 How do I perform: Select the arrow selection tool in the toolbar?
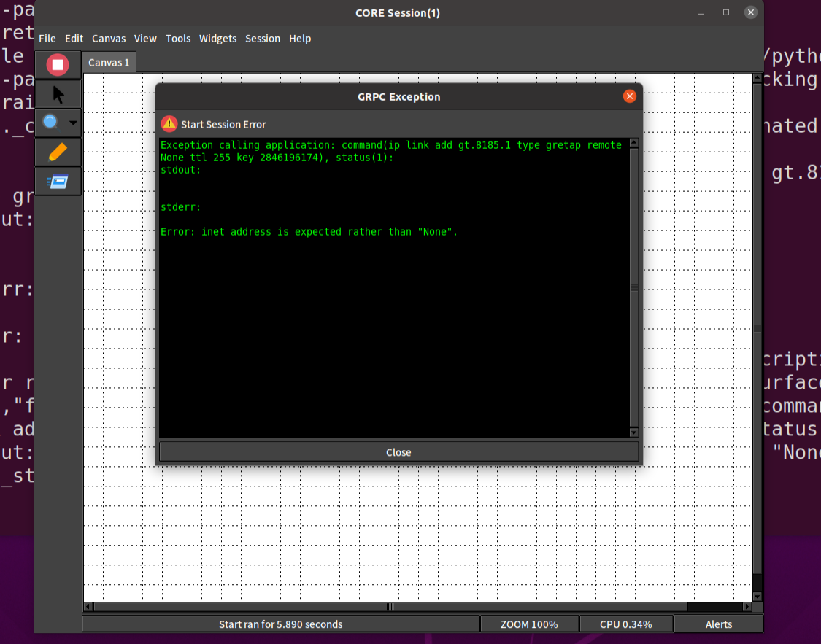point(58,93)
